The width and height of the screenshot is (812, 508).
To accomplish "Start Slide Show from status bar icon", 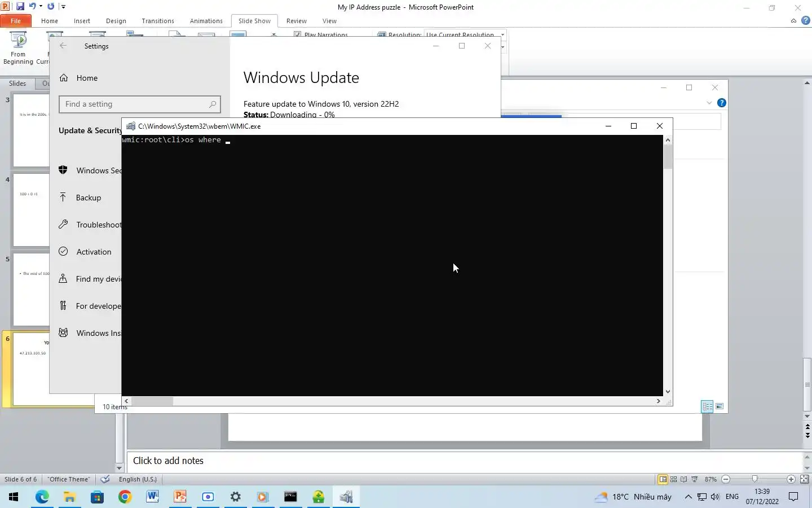I will [694, 479].
